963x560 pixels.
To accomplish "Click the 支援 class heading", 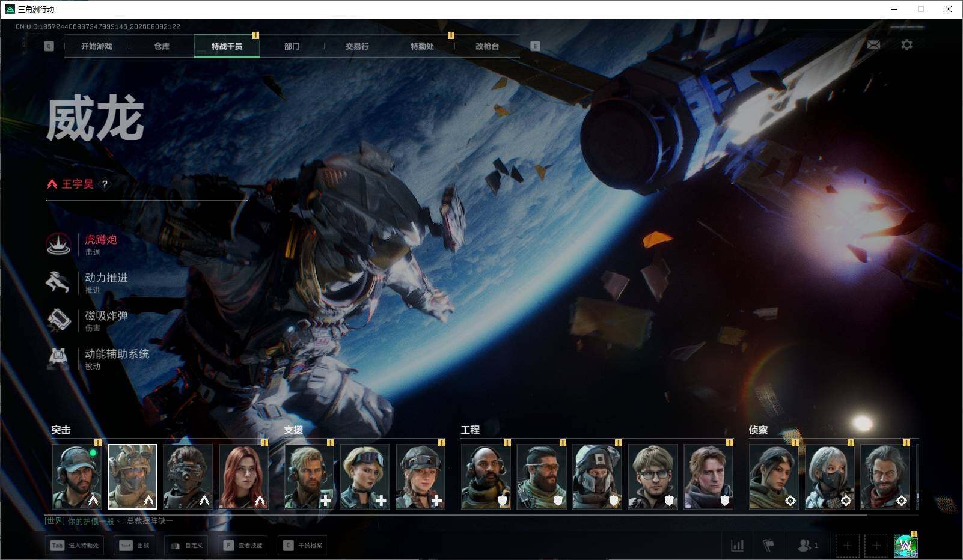I will click(x=293, y=430).
